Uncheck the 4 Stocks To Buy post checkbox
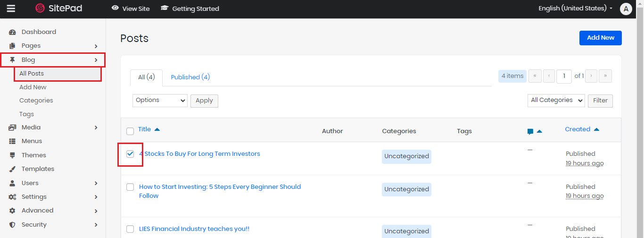644x238 pixels. pyautogui.click(x=130, y=154)
